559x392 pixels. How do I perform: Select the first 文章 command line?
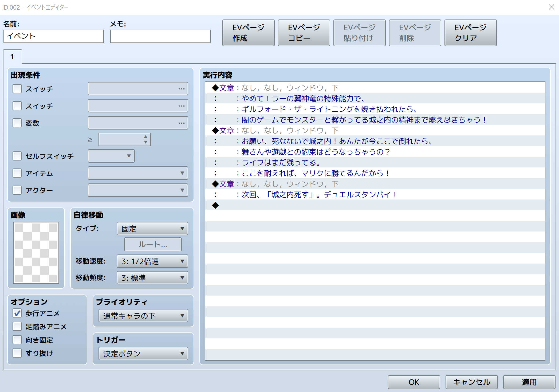(275, 88)
